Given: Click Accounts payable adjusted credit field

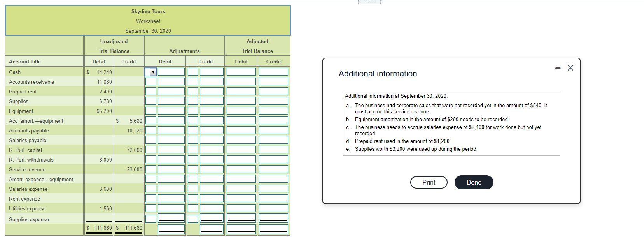Looking at the screenshot, I should [x=273, y=130].
